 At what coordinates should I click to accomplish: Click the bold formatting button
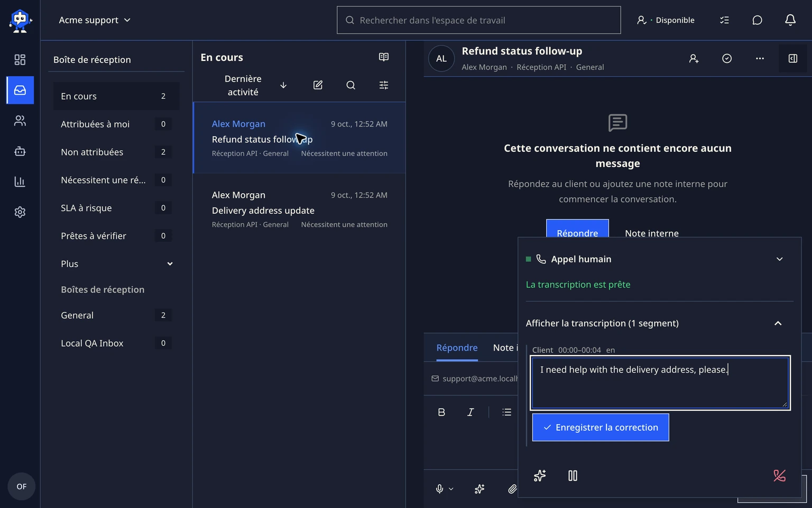coord(441,412)
